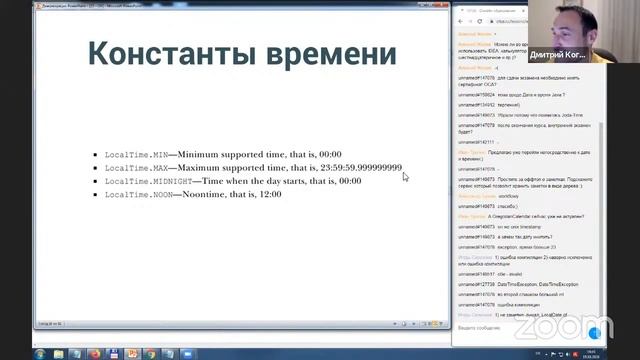The width and height of the screenshot is (640, 360).
Task: Click the slide counter in PowerPoint status bar
Action: (x=50, y=324)
